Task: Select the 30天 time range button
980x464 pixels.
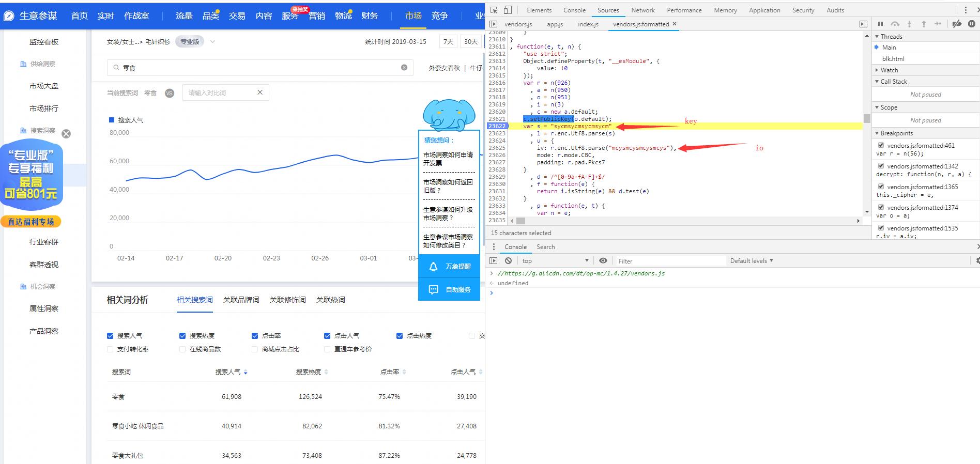Action: click(x=470, y=42)
